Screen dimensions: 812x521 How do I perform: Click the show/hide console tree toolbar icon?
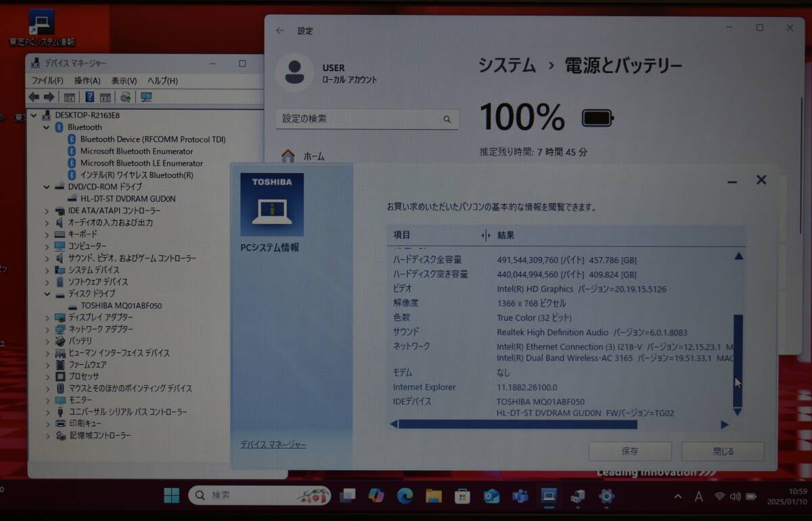pyautogui.click(x=69, y=97)
